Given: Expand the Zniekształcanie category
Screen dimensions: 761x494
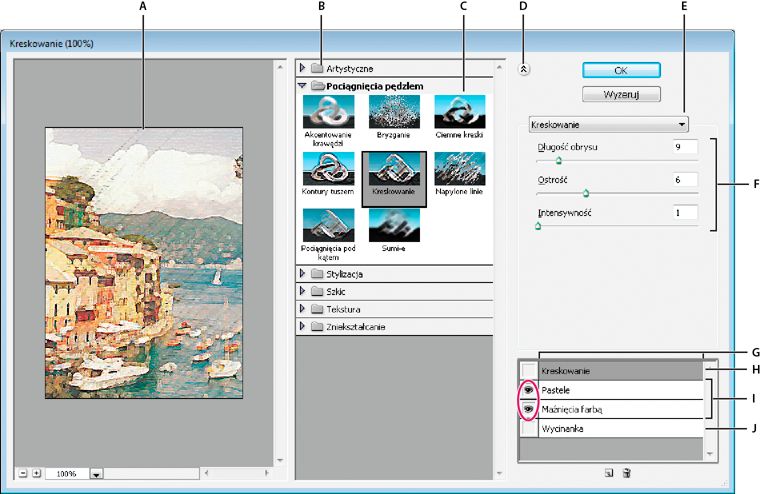Looking at the screenshot, I should click(302, 326).
